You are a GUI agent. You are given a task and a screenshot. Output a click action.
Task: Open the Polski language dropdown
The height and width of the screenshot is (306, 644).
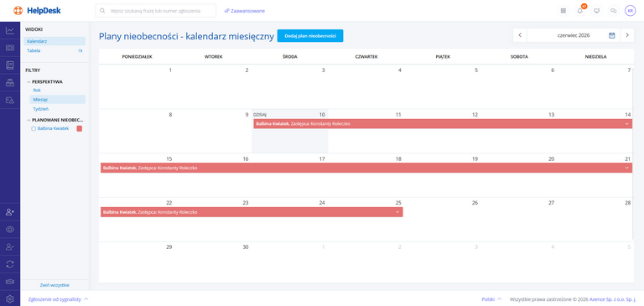[491, 299]
